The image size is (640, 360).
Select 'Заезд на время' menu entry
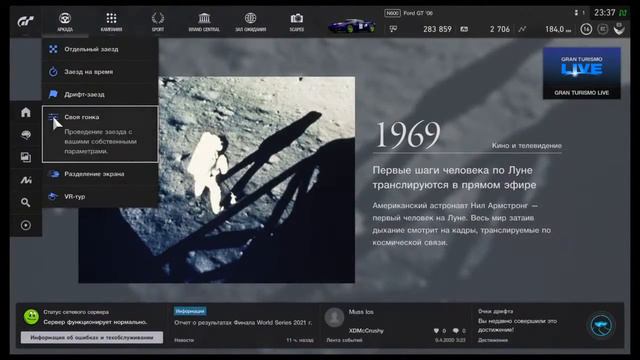[100, 72]
